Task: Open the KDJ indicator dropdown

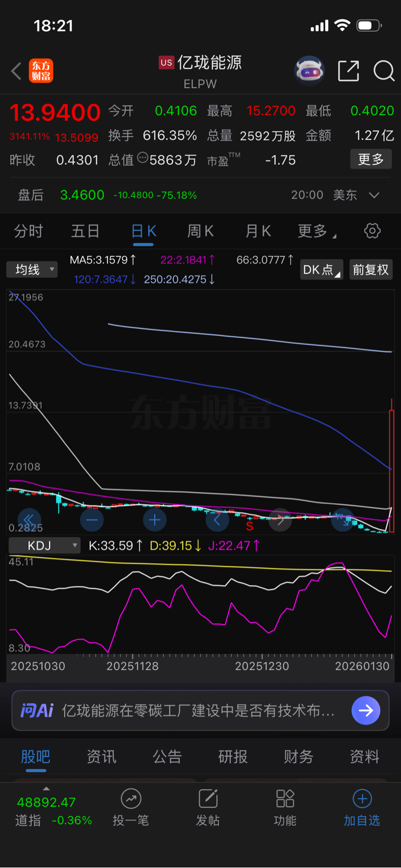Action: (44, 545)
